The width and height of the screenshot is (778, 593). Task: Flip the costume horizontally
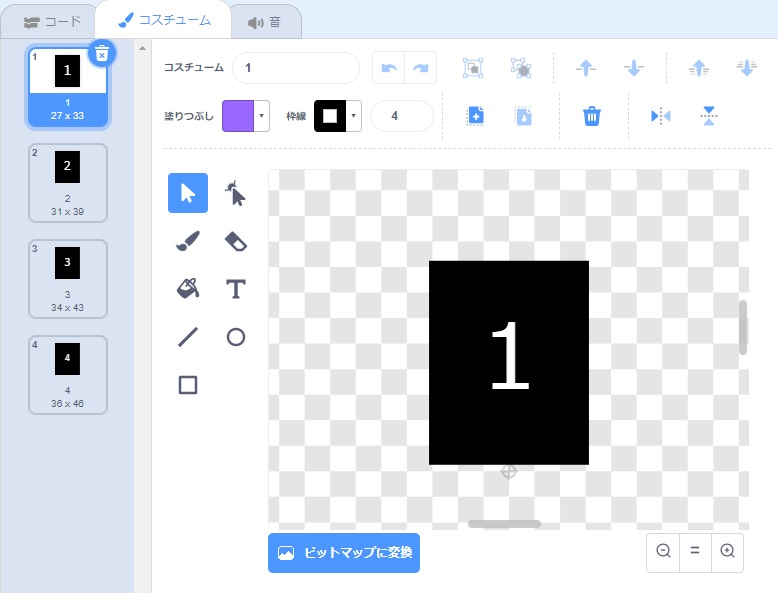click(661, 116)
